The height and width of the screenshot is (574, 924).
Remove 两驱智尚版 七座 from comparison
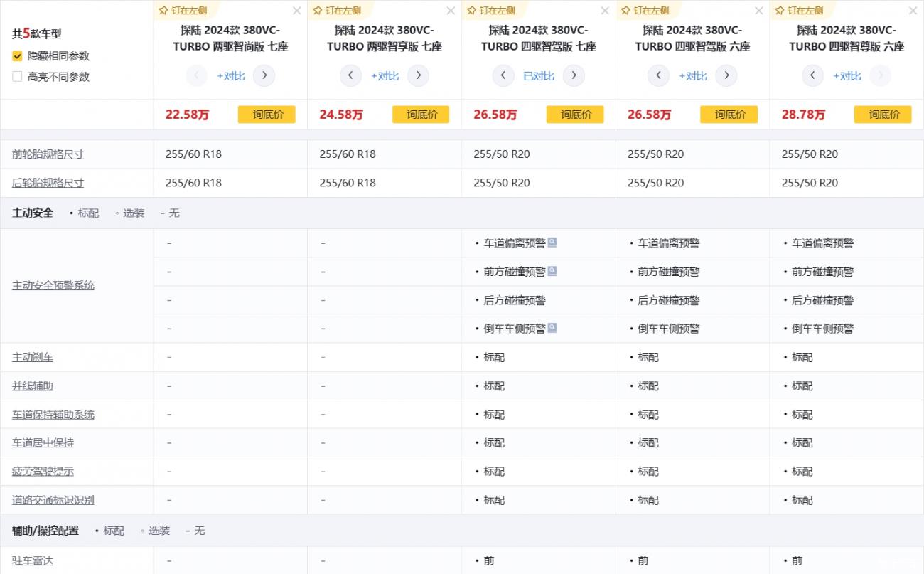point(297,11)
